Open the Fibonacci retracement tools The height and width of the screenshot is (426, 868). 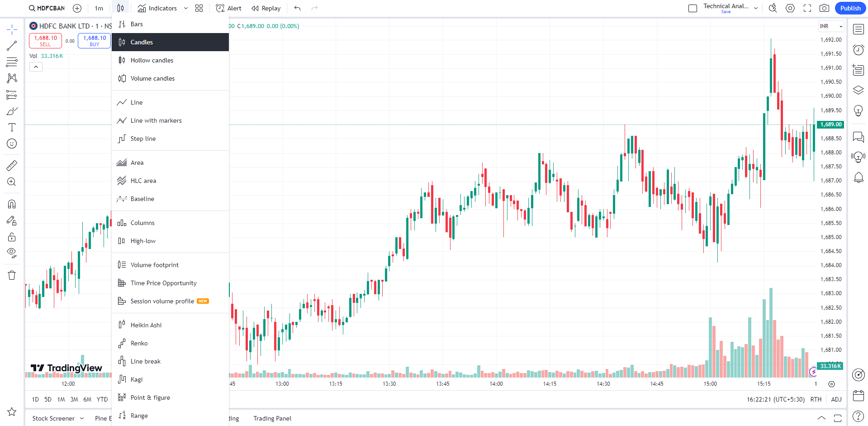[12, 62]
